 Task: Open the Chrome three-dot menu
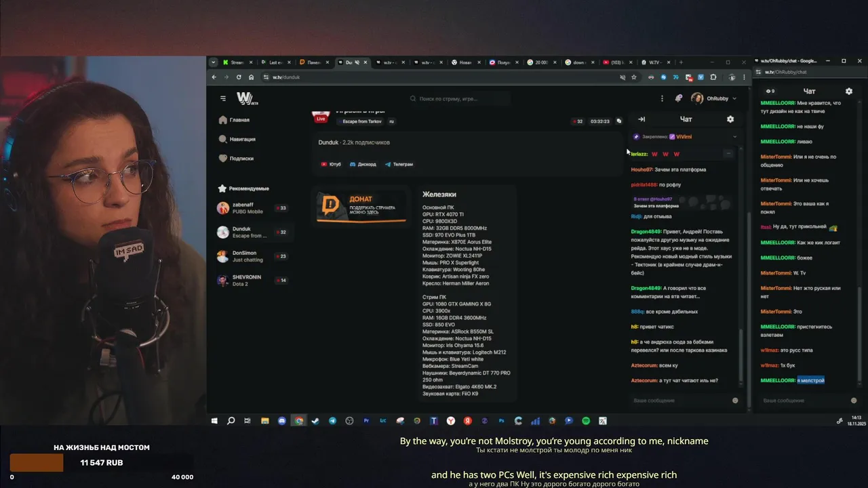click(744, 77)
